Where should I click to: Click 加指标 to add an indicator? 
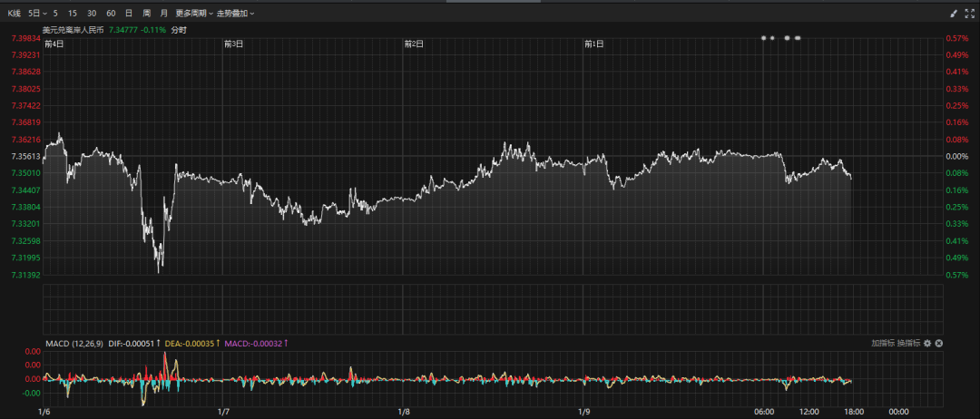pyautogui.click(x=883, y=343)
